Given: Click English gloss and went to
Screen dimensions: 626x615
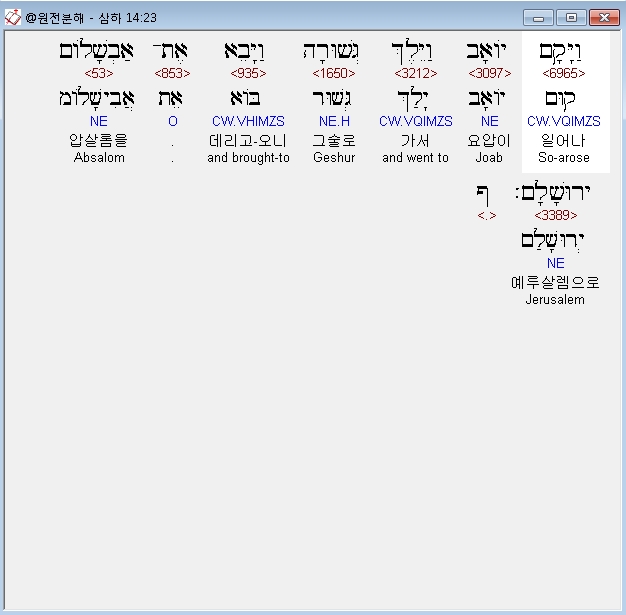Looking at the screenshot, I should click(x=415, y=157).
